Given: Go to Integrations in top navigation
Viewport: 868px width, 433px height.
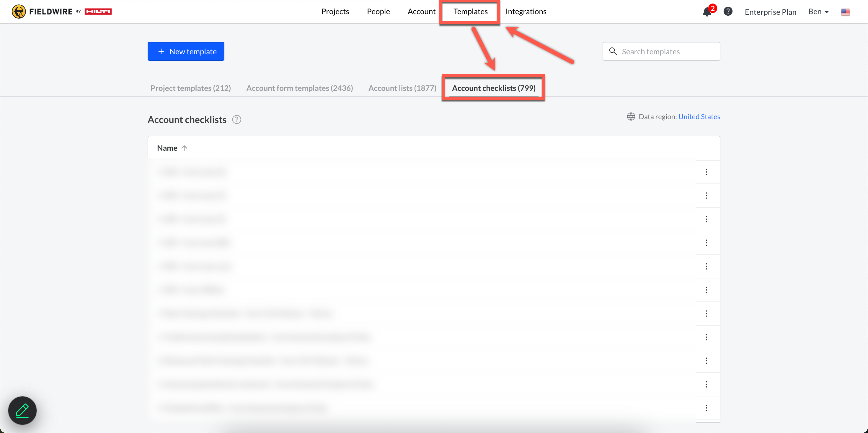Looking at the screenshot, I should tap(526, 12).
